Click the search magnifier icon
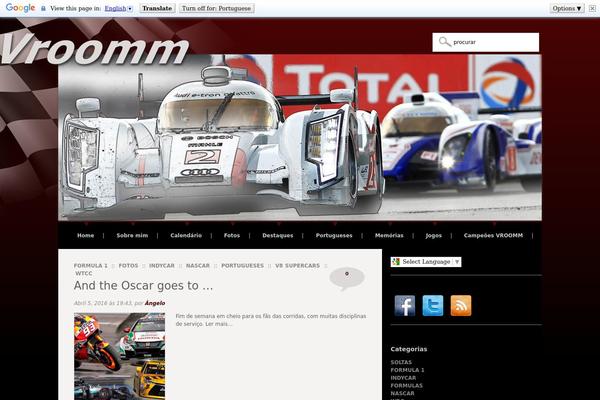The height and width of the screenshot is (400, 600). click(444, 42)
